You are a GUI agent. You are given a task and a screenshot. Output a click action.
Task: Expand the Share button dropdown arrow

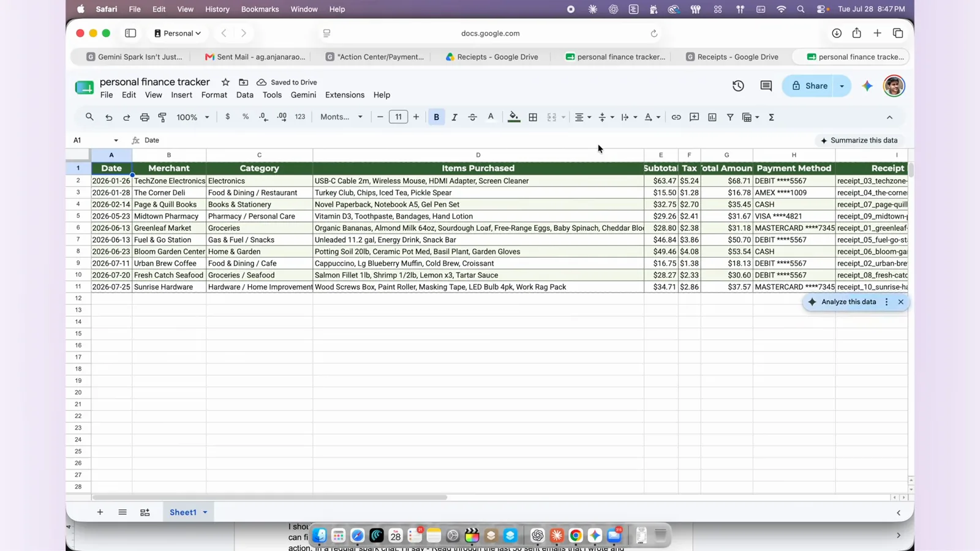click(842, 86)
